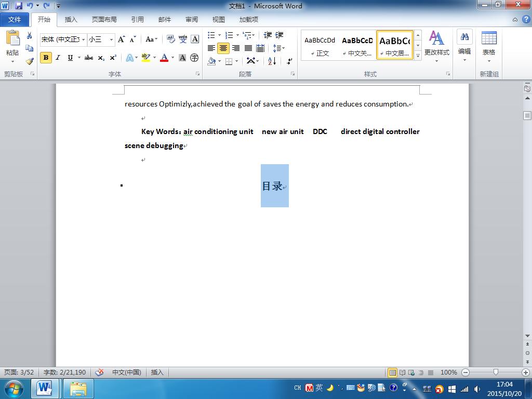Screen dimensions: 532x399
Task: Save the document from the quick access toolbar
Action: 19,6
